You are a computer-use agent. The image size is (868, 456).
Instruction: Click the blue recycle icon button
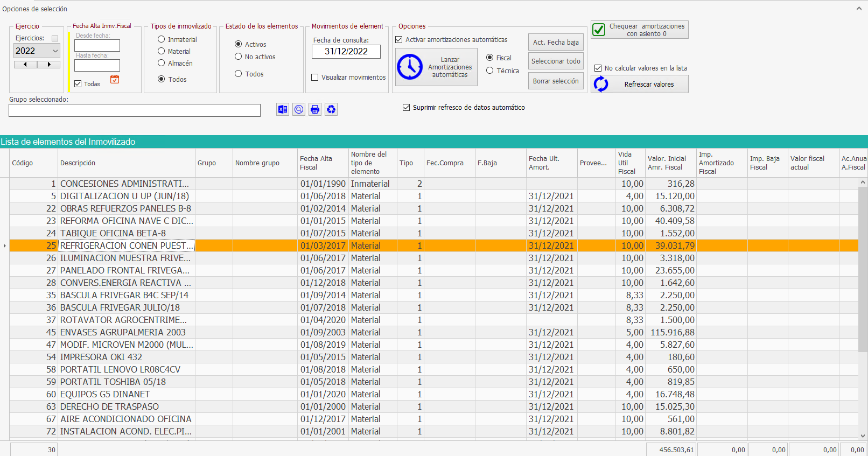point(331,109)
